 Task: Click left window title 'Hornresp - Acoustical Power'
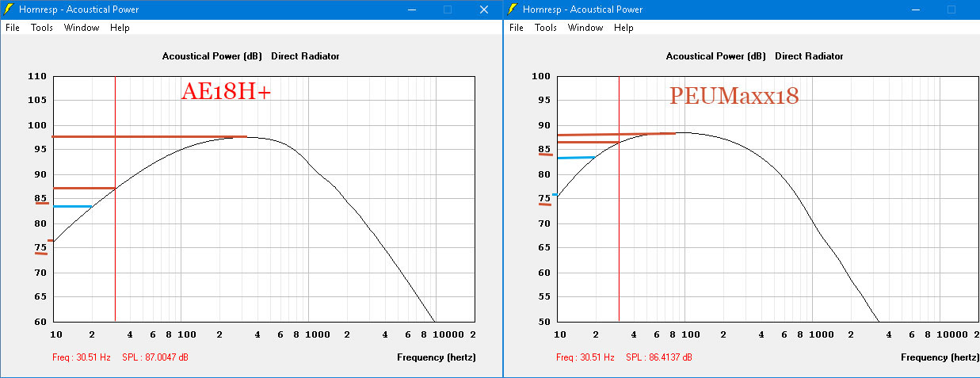coord(79,10)
